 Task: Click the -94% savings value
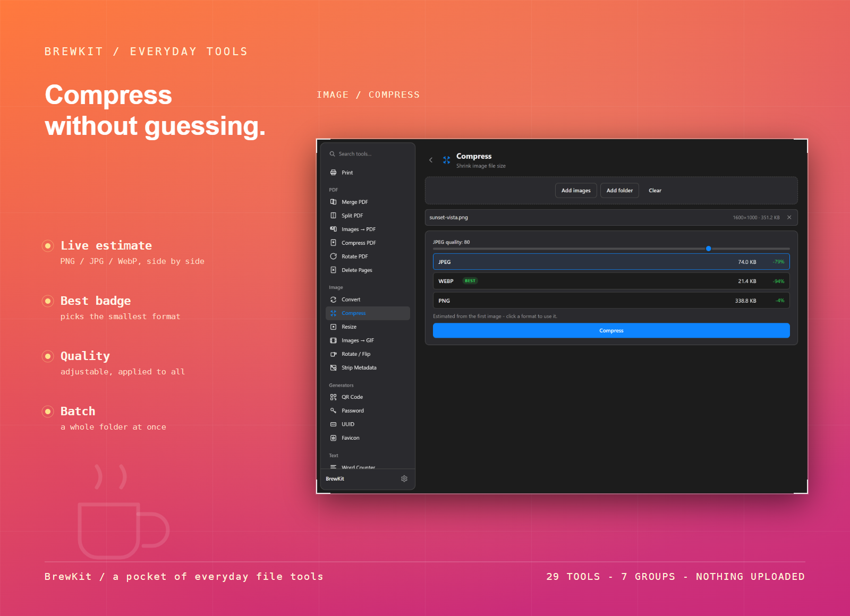click(778, 281)
